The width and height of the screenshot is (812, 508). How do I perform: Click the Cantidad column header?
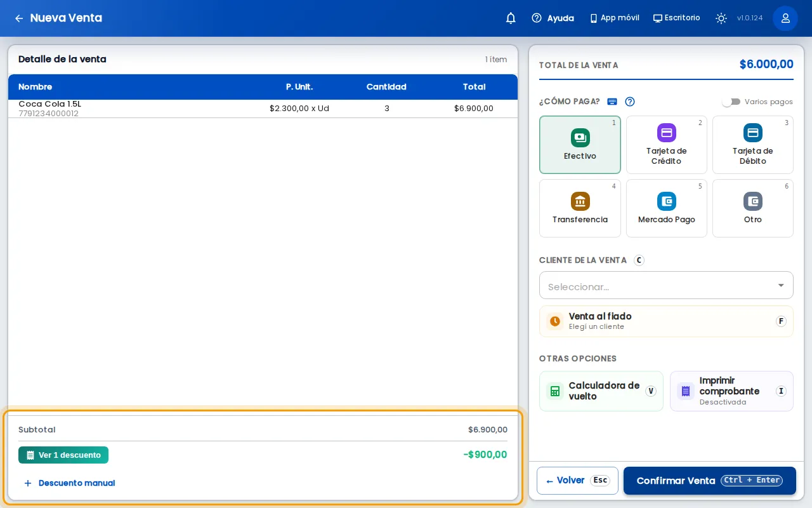point(386,87)
